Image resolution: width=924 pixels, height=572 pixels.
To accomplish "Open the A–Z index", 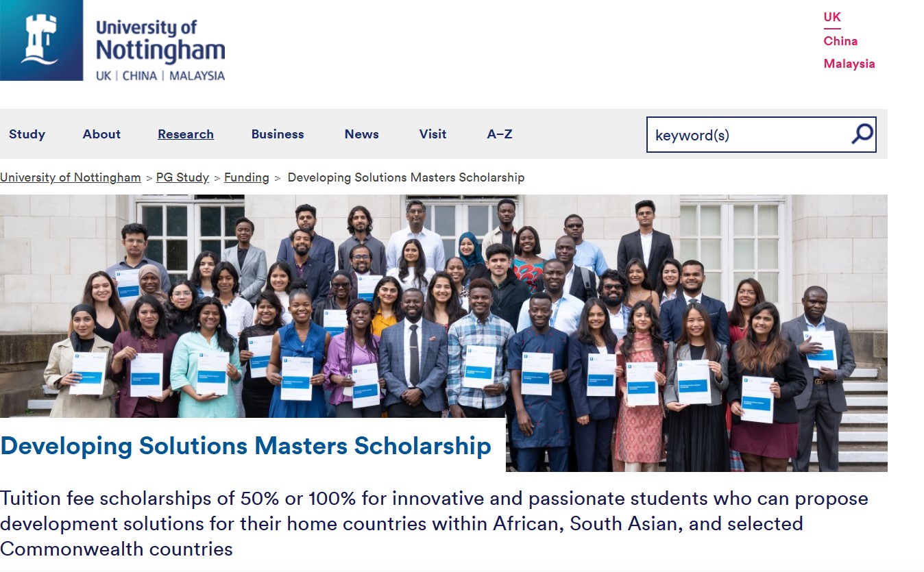I will pyautogui.click(x=498, y=134).
